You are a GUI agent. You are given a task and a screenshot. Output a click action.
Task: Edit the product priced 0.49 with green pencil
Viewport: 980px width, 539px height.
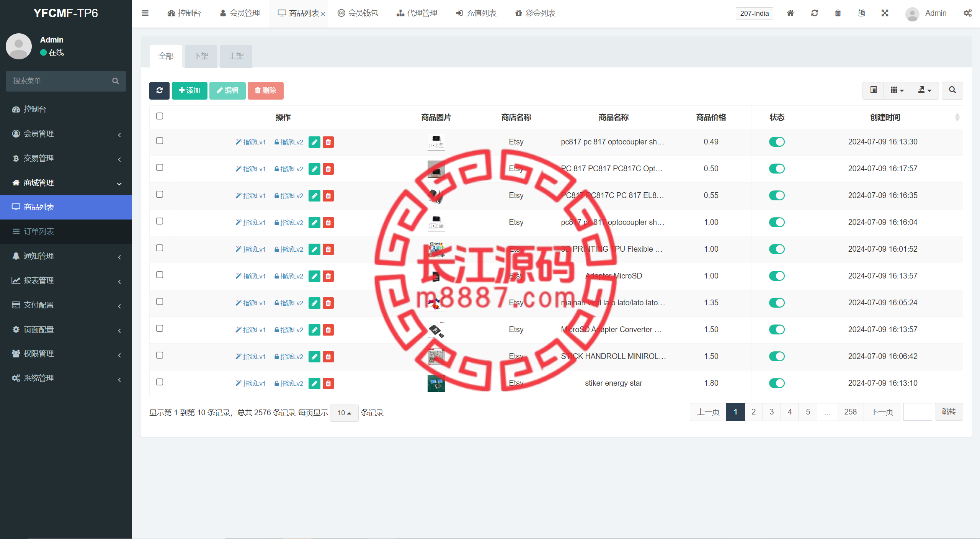click(314, 142)
